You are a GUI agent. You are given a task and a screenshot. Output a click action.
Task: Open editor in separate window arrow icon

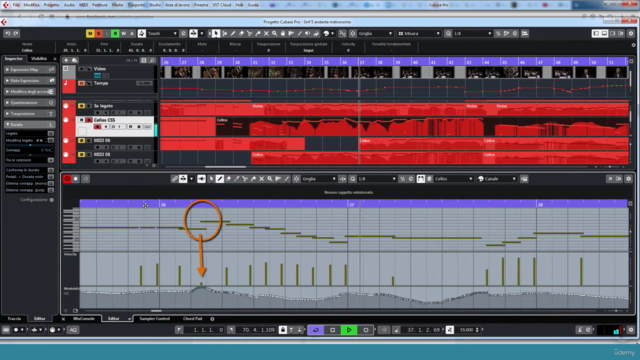point(610,179)
